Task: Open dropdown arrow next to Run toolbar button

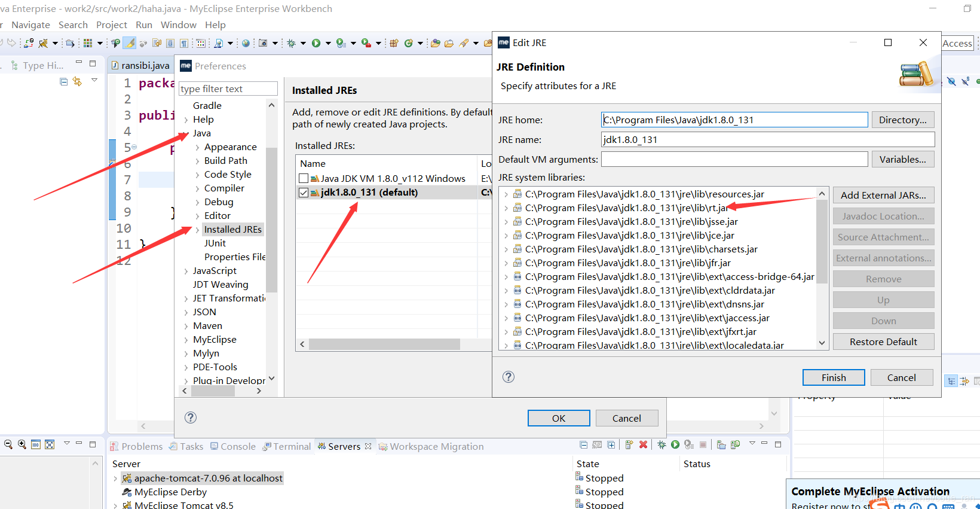Action: coord(328,43)
